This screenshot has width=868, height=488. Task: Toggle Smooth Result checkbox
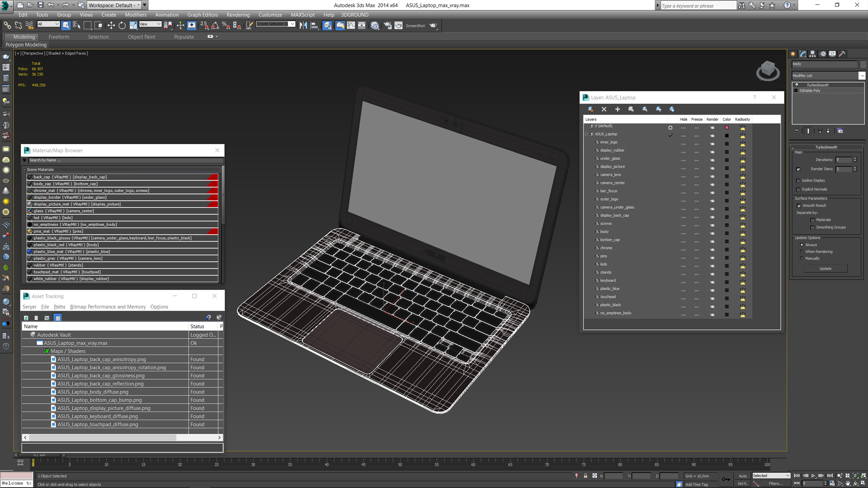[799, 206]
